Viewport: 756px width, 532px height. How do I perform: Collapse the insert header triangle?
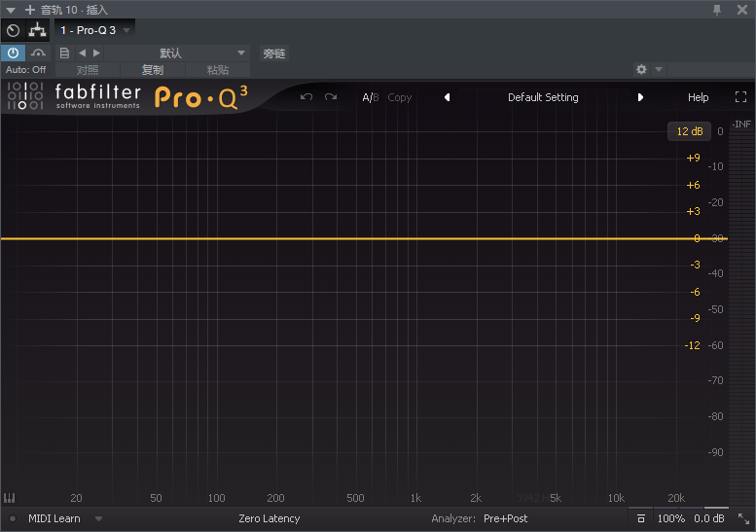pos(11,10)
